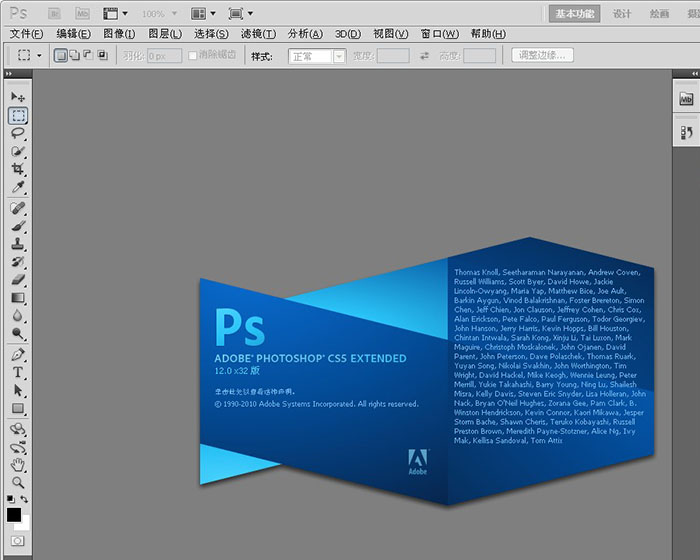Choose New selection mode
The height and width of the screenshot is (560, 700).
pyautogui.click(x=61, y=55)
